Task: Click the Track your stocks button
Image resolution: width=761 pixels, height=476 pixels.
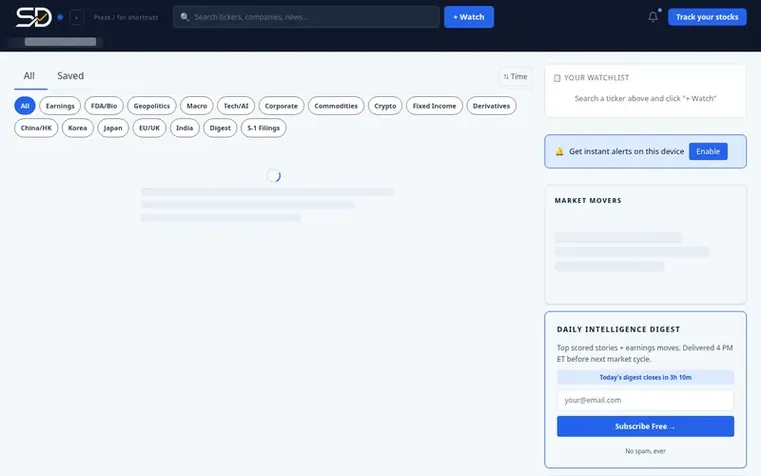Action: (x=707, y=17)
